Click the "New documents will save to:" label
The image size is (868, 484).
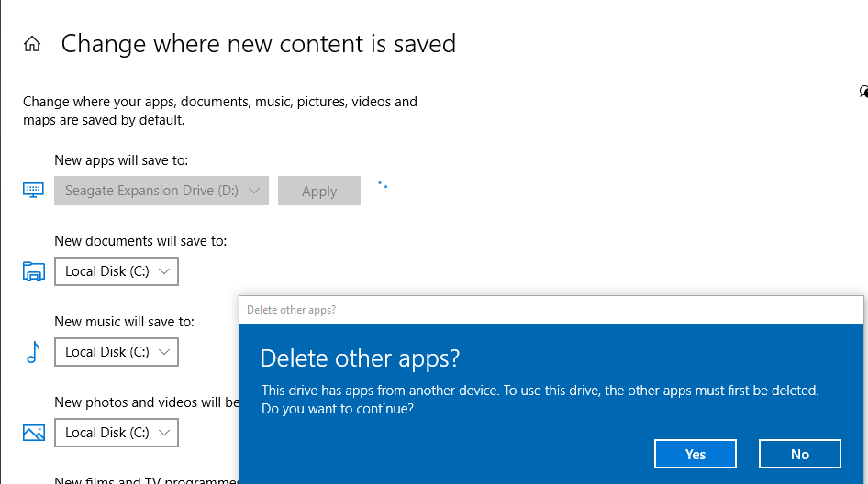click(140, 241)
